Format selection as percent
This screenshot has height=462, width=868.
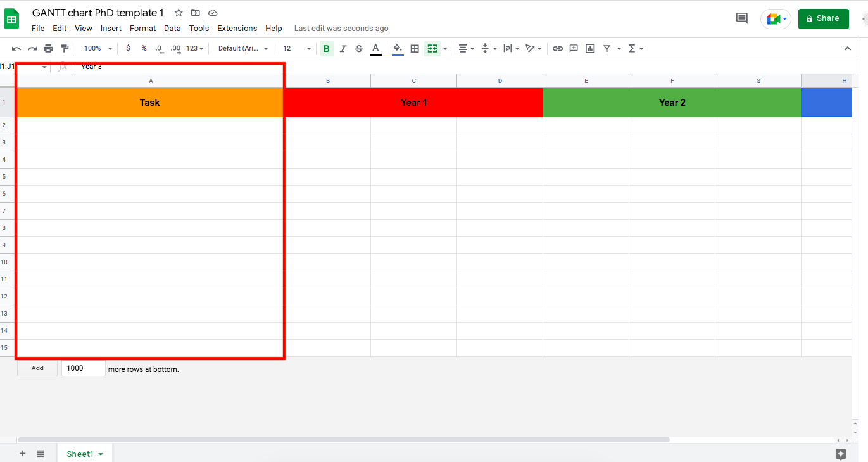click(143, 48)
